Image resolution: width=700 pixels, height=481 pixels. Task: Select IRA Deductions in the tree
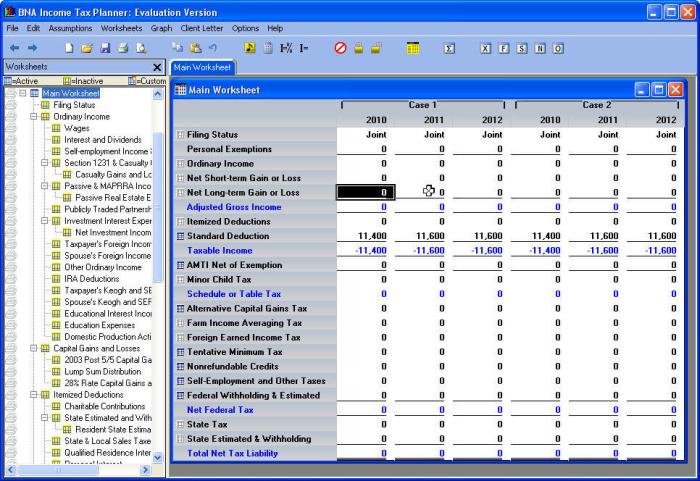click(92, 279)
